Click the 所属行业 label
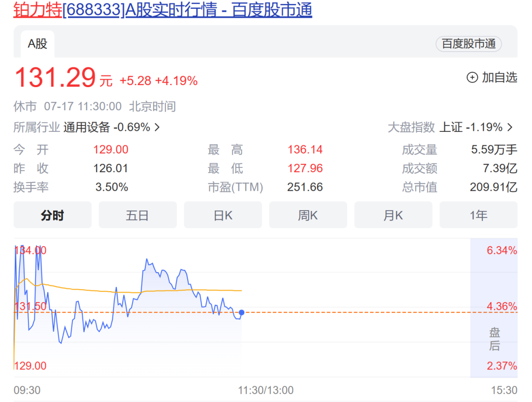Screen dimensions: 532x402 coord(36,127)
